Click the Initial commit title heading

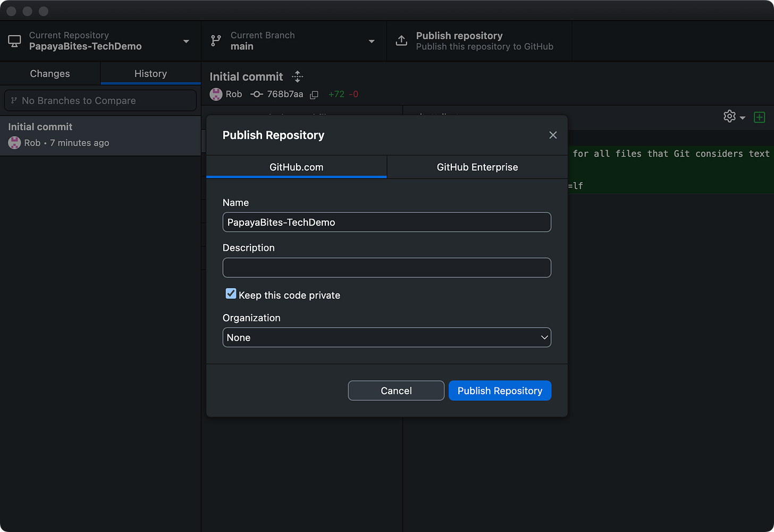pos(246,77)
